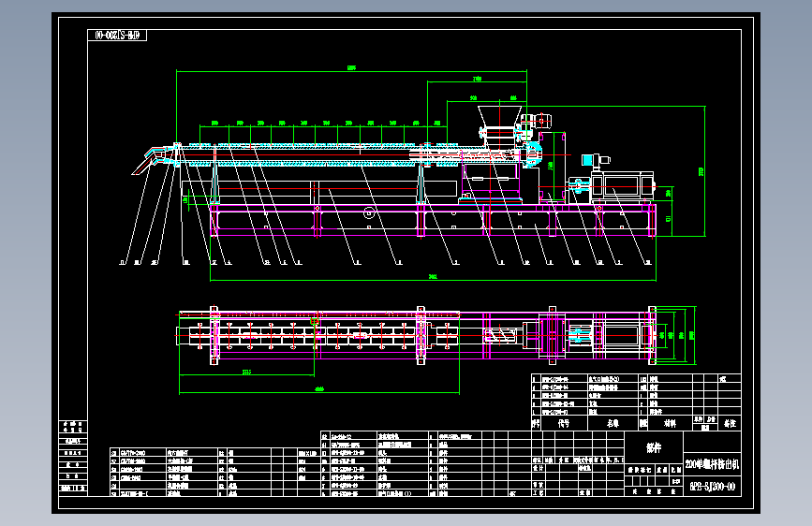Select the "代号" column header in parts list
Image resolution: width=812 pixels, height=526 pixels.
(564, 423)
